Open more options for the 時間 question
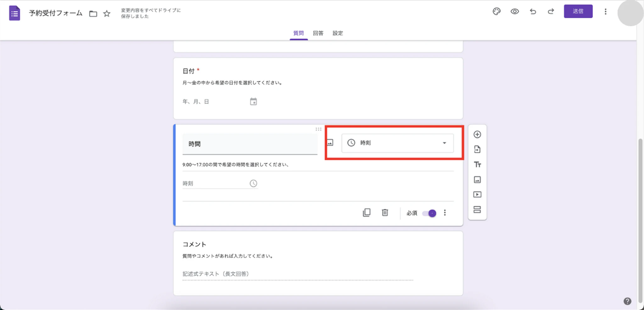The width and height of the screenshot is (644, 310). 445,213
